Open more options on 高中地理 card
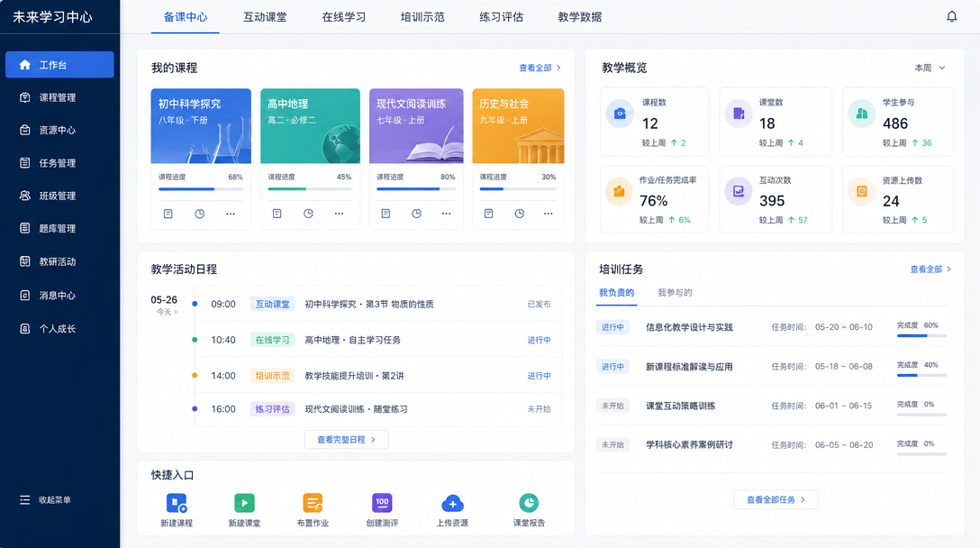 pos(339,214)
